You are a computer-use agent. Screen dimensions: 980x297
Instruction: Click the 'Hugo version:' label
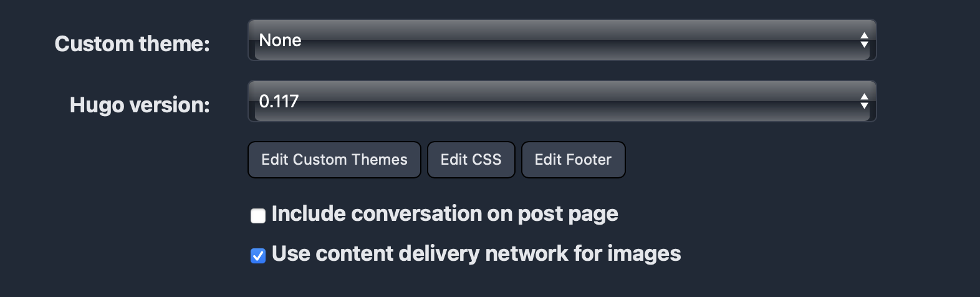click(x=140, y=105)
